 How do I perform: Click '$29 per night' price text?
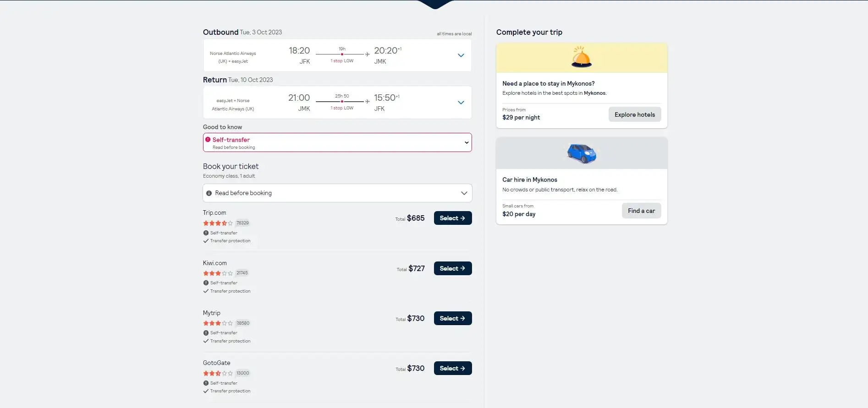(x=521, y=118)
